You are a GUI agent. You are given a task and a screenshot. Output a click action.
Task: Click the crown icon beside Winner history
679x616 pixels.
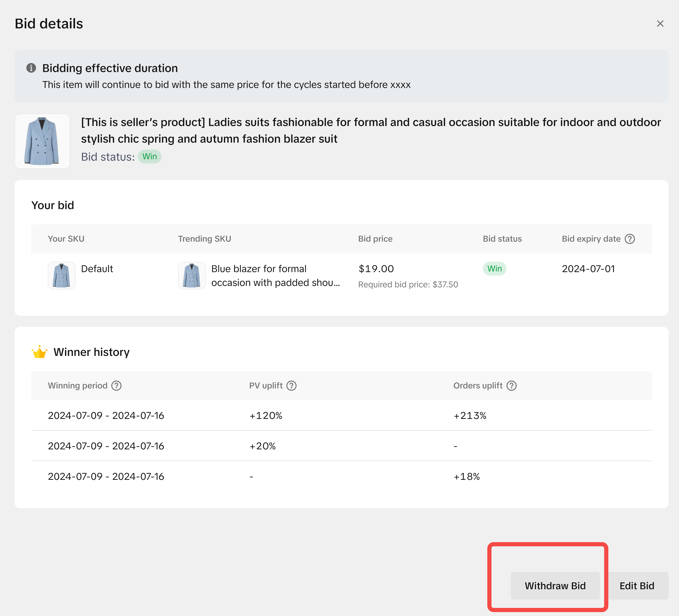pyautogui.click(x=39, y=352)
